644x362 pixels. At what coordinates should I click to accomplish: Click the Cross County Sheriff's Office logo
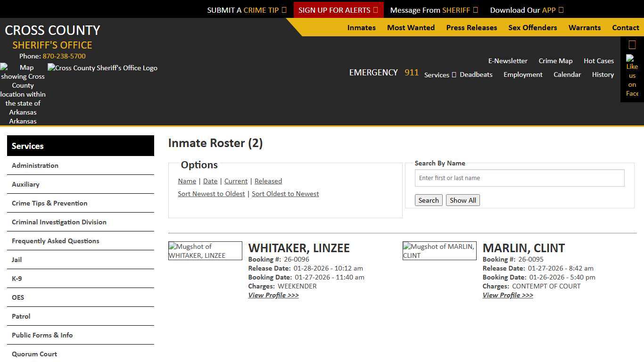102,68
